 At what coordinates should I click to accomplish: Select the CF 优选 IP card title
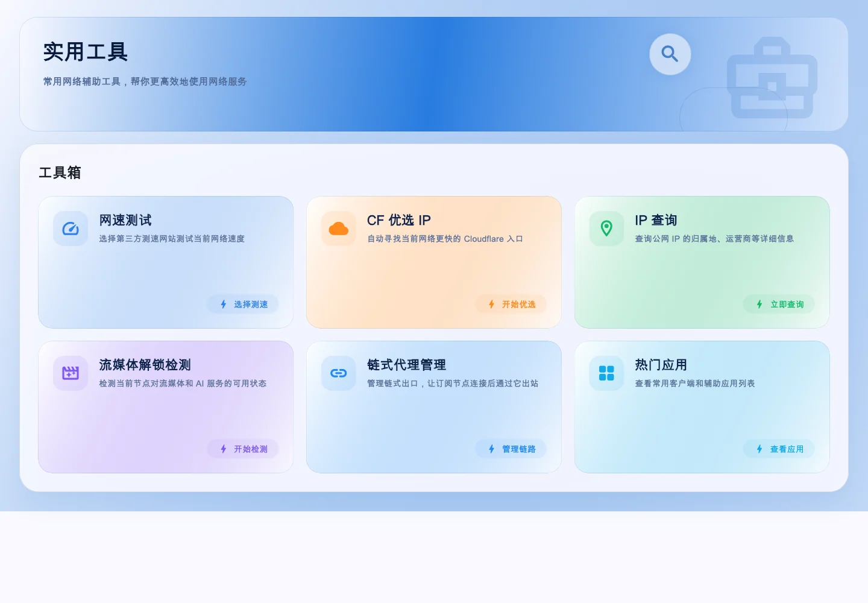[399, 220]
